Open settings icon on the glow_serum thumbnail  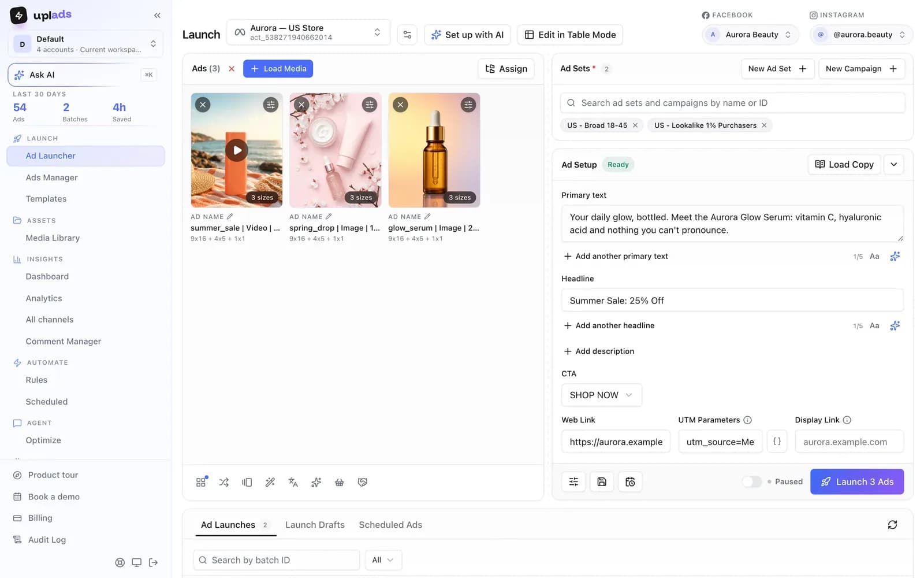point(468,105)
